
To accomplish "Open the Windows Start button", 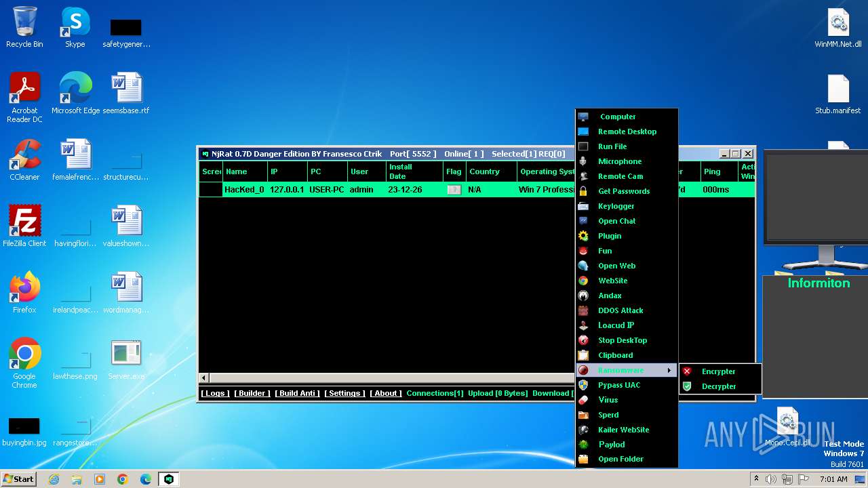I will pyautogui.click(x=18, y=479).
